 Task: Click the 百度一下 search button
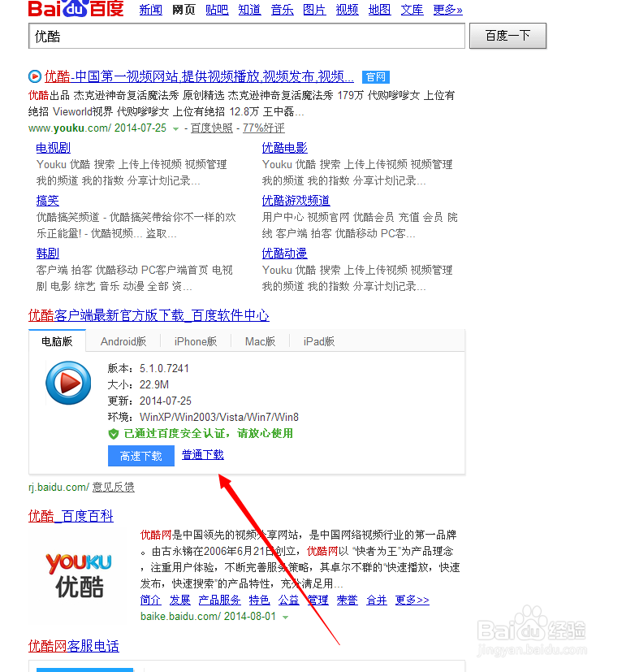coord(508,36)
